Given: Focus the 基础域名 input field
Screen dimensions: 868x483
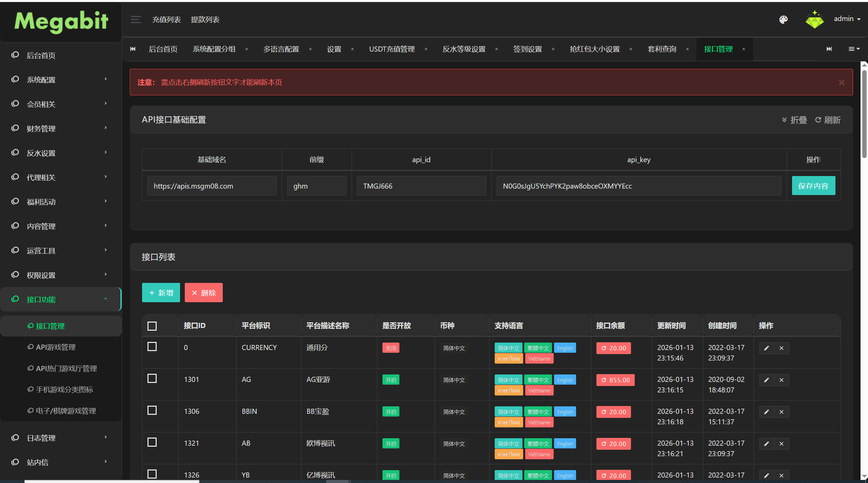Looking at the screenshot, I should 212,186.
